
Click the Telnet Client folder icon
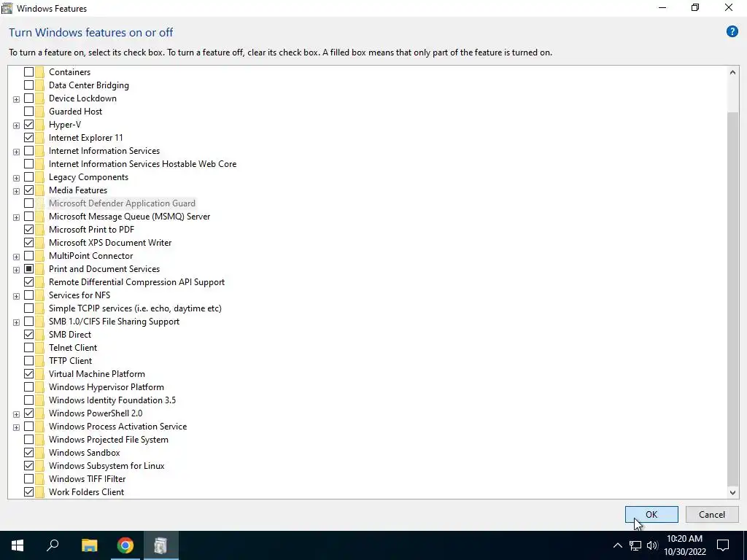click(x=39, y=348)
